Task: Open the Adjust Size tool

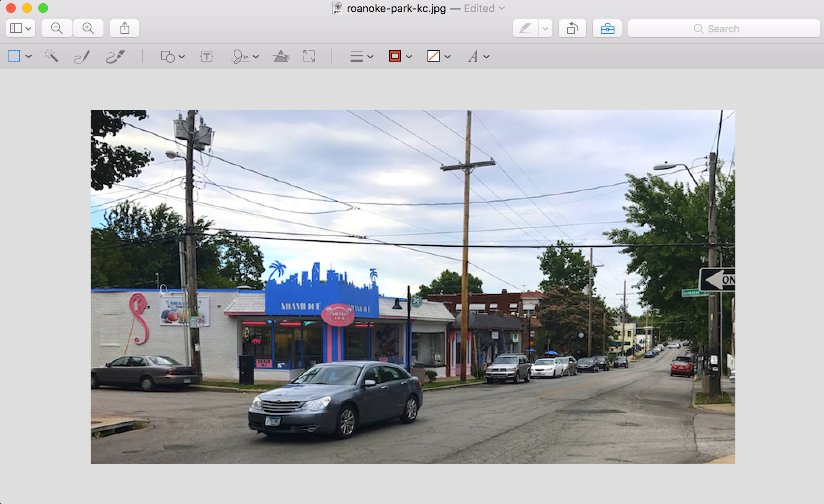Action: (309, 56)
